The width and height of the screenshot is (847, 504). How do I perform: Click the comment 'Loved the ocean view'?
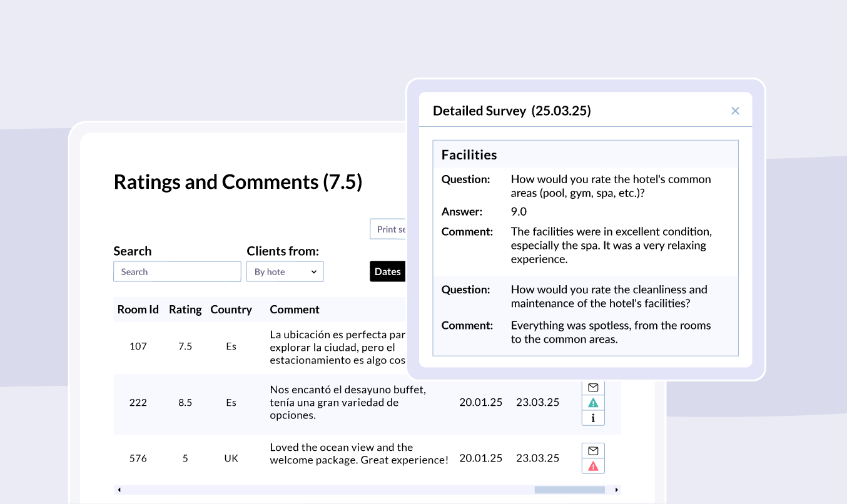coord(359,454)
